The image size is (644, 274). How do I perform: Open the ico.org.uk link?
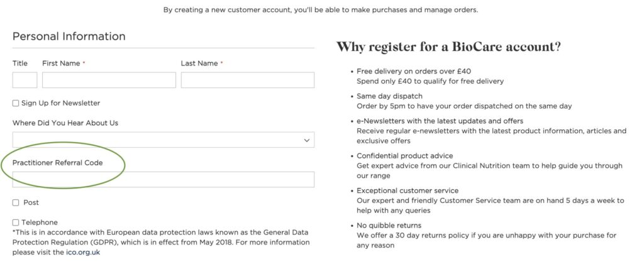pos(83,252)
